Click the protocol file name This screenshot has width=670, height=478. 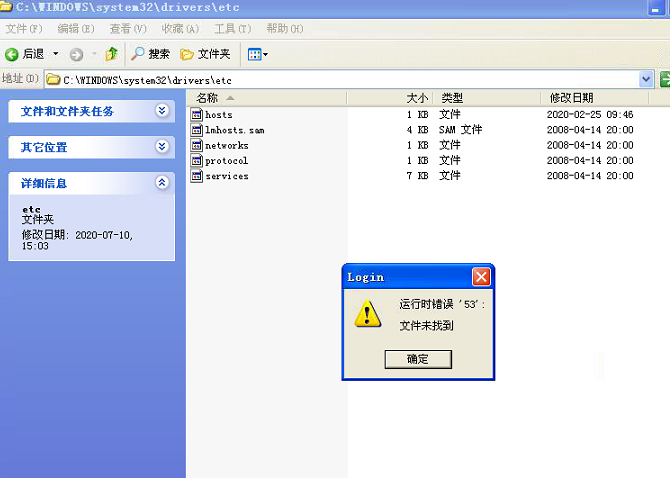point(226,161)
